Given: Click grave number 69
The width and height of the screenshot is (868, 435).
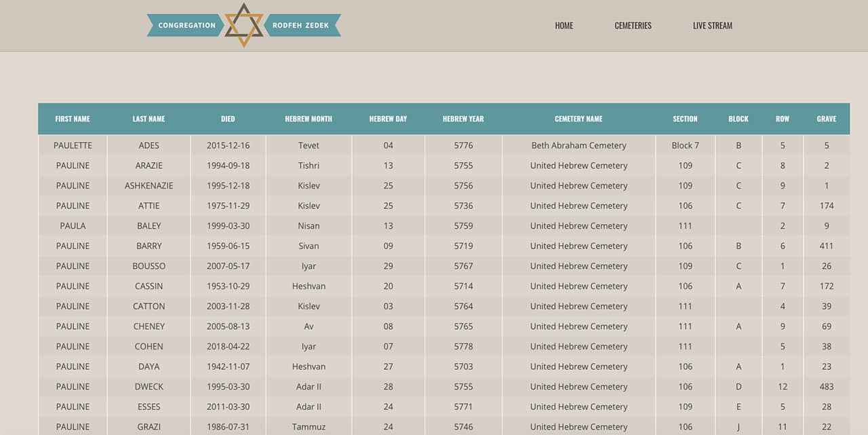Looking at the screenshot, I should pyautogui.click(x=826, y=326).
